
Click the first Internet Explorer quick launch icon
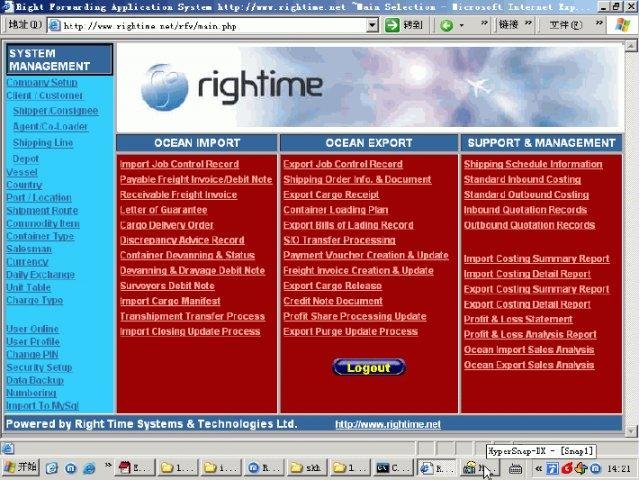click(x=52, y=469)
